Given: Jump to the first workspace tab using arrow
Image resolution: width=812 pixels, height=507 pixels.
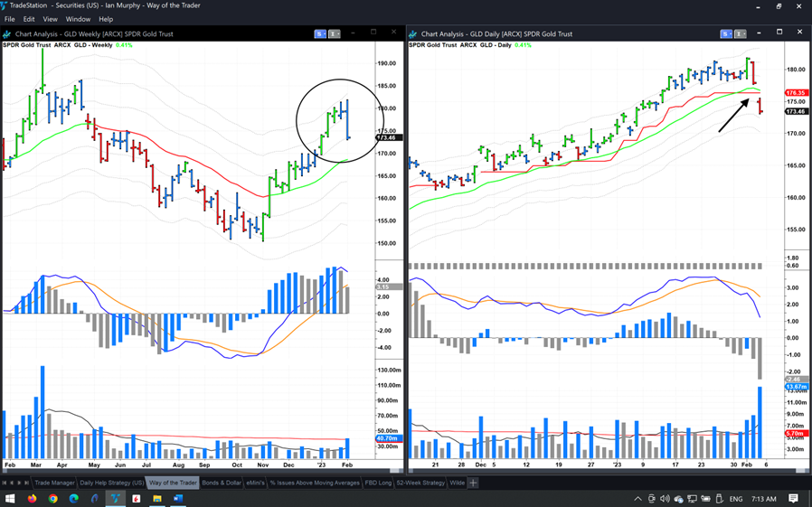Looking at the screenshot, I should coord(5,483).
